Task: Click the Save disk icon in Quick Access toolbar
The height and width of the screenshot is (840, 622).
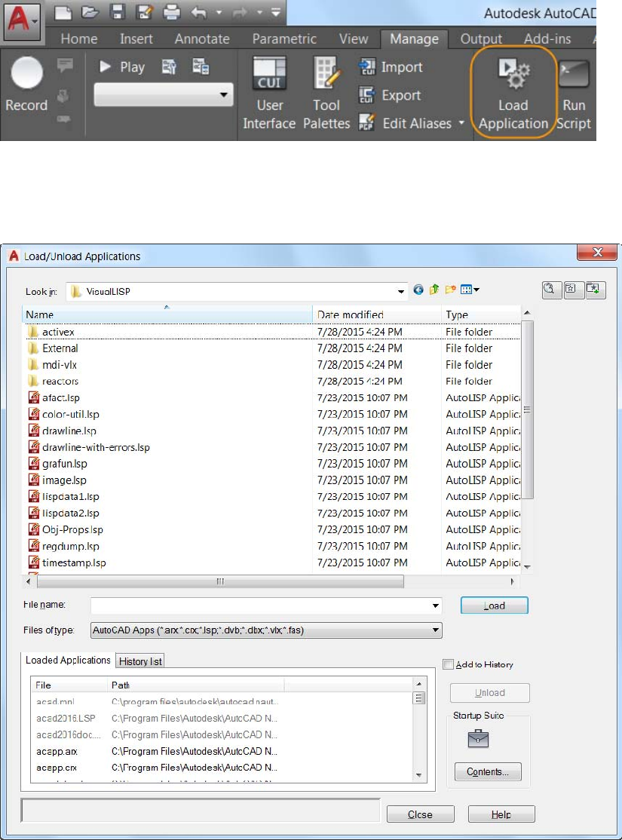Action: pyautogui.click(x=117, y=12)
